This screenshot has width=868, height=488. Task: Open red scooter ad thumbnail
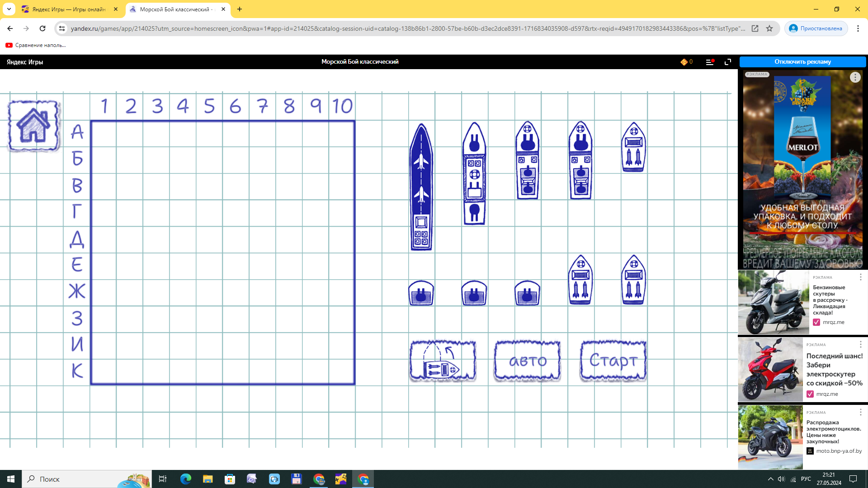pyautogui.click(x=770, y=370)
